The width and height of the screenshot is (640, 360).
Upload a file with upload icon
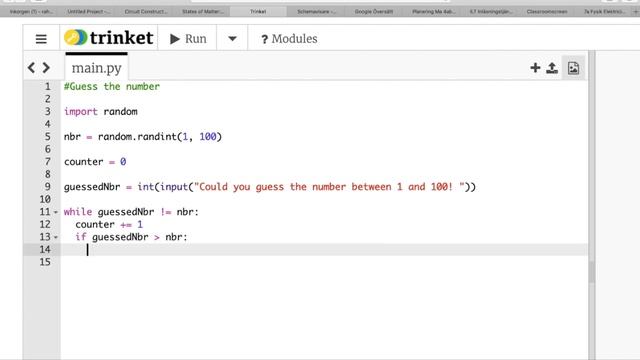[552, 68]
